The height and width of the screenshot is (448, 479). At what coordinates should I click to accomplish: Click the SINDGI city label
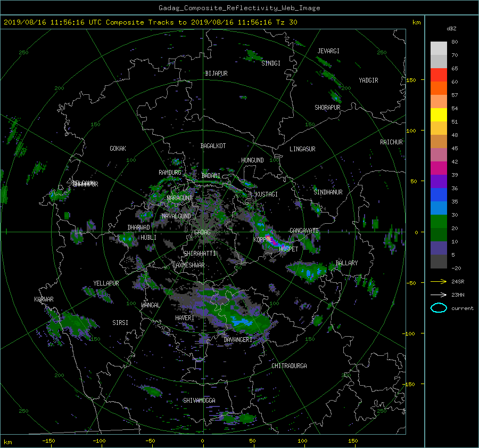[x=271, y=63]
